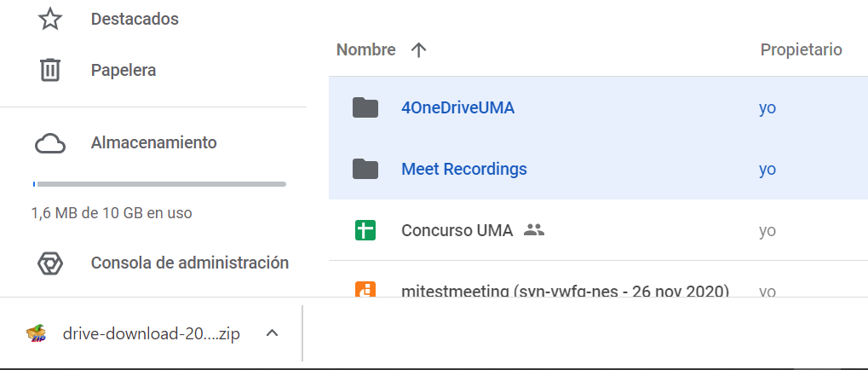Open the downloaded drive-download zip file
This screenshot has height=370, width=868.
click(152, 334)
